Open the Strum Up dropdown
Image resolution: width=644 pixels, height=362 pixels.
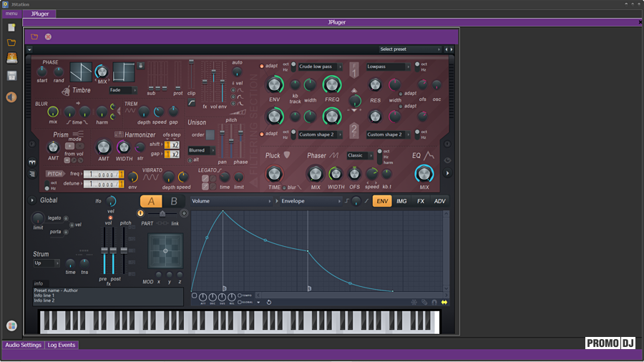tap(46, 263)
